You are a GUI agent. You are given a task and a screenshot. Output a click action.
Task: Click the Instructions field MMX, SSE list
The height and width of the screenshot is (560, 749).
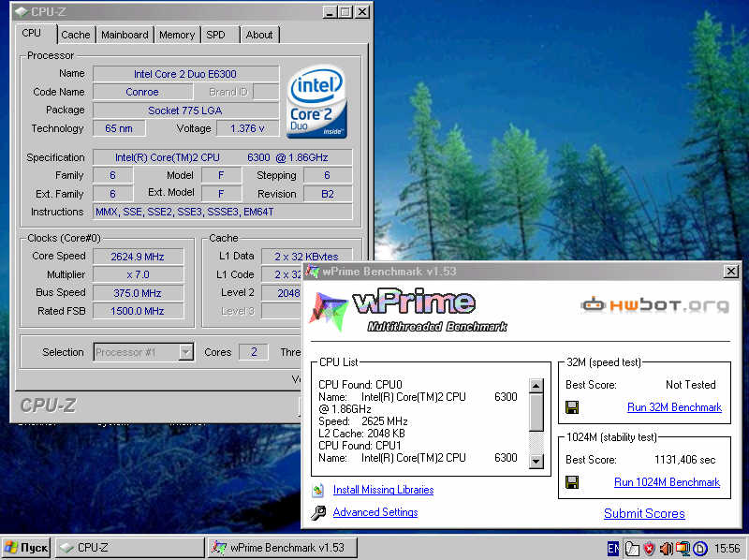pyautogui.click(x=223, y=212)
